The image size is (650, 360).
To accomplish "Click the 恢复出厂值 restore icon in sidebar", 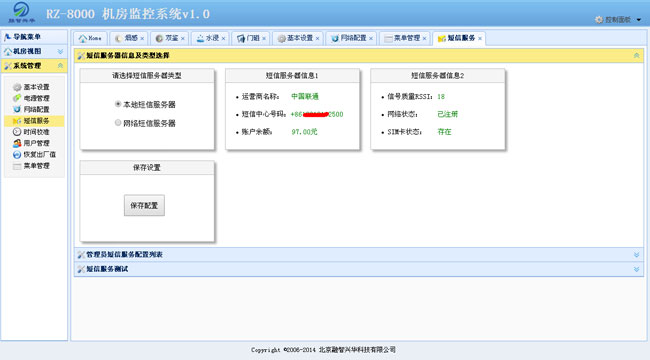I will tap(17, 154).
